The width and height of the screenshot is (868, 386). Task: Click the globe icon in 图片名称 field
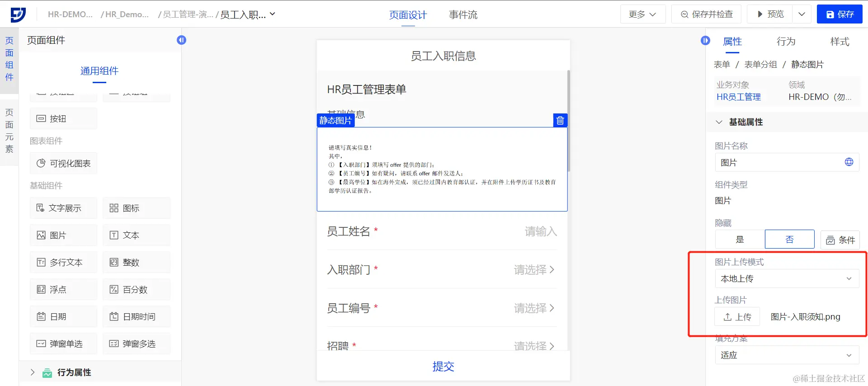tap(849, 162)
